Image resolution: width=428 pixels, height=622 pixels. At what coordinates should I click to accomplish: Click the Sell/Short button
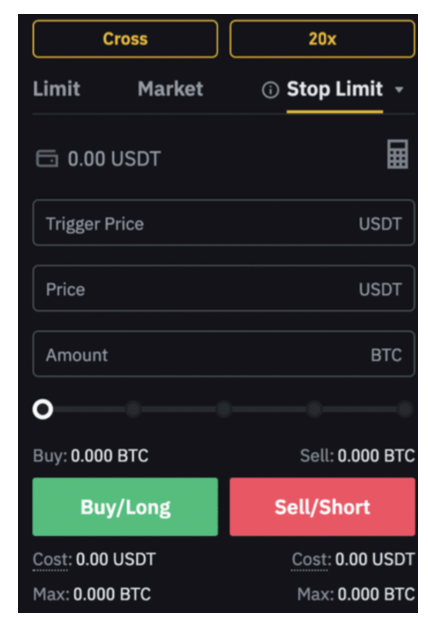(322, 507)
